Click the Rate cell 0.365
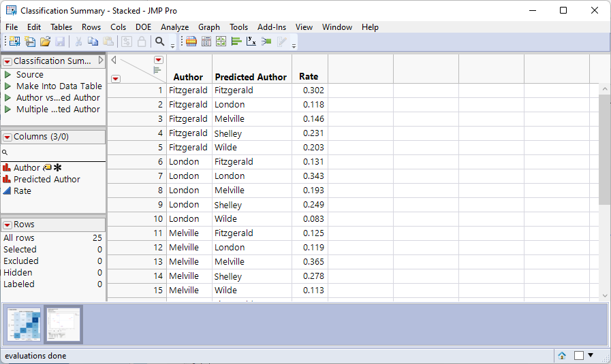 pos(310,262)
